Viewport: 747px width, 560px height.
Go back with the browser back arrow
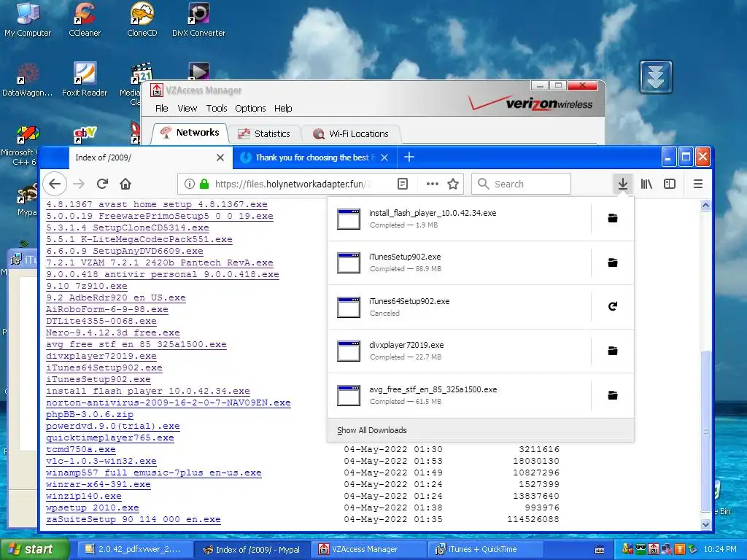pos(55,184)
